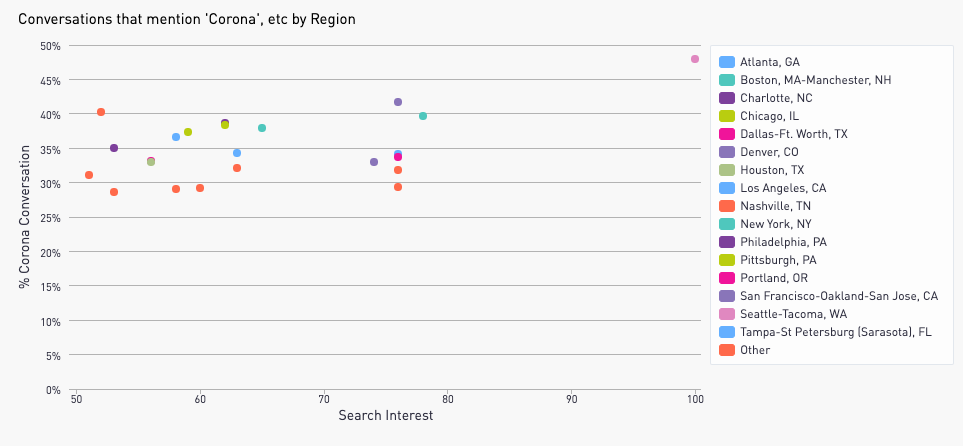
Task: Click the Los Angeles, CA legend label
Action: point(783,188)
